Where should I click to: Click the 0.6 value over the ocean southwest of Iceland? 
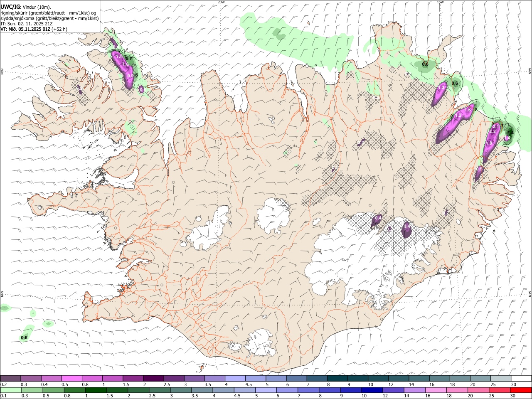coord(24,337)
